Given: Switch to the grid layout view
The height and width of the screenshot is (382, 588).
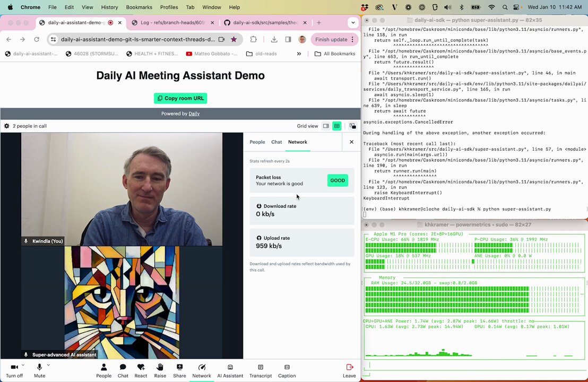Looking at the screenshot, I should tap(337, 126).
